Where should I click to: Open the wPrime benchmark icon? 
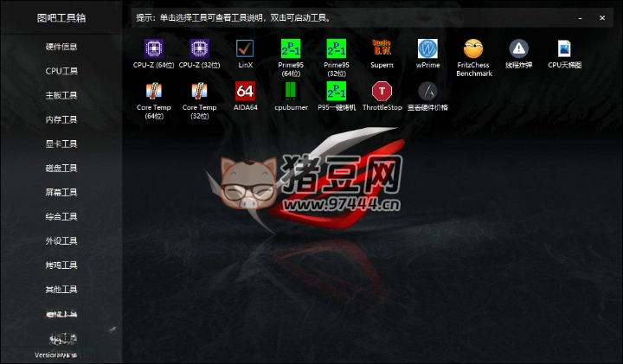point(427,48)
